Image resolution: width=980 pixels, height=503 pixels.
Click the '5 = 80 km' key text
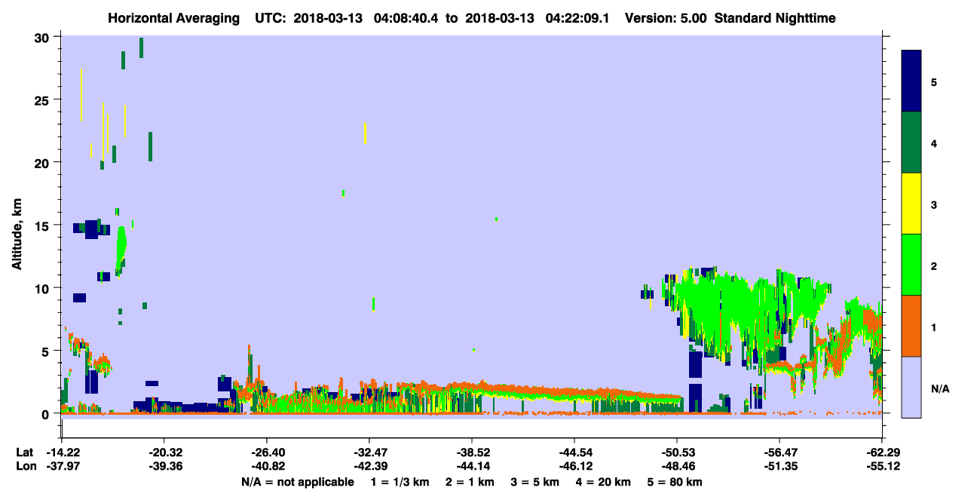coord(674,482)
